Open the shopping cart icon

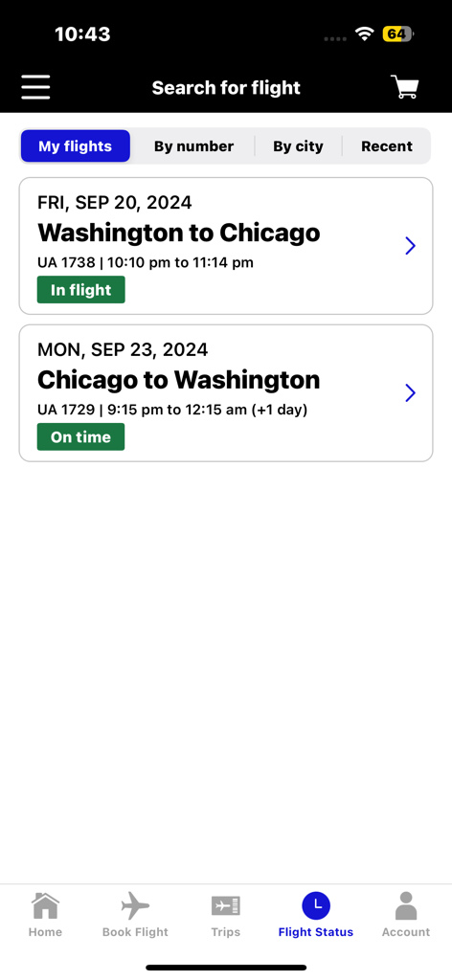point(404,87)
